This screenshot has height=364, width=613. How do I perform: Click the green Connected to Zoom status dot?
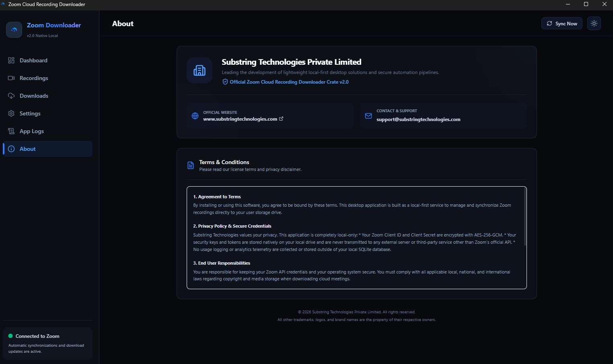10,336
